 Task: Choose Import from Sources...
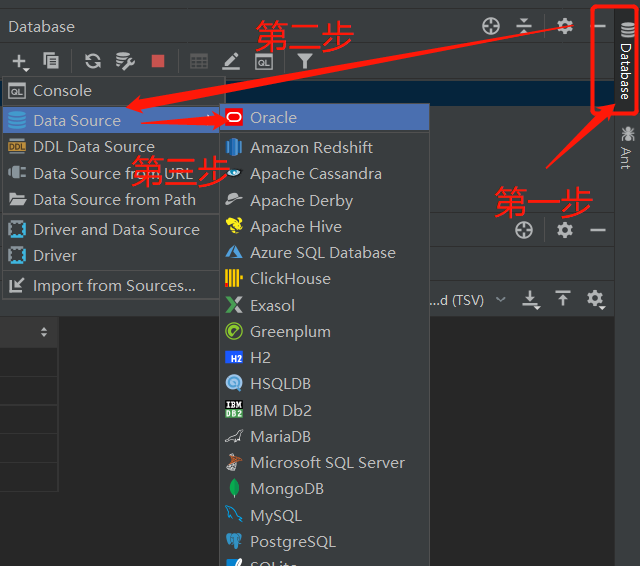[x=111, y=286]
